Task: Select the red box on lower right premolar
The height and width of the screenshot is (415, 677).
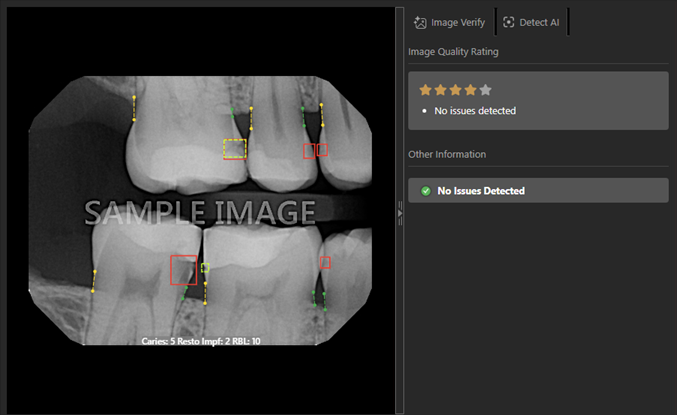Action: pos(325,263)
